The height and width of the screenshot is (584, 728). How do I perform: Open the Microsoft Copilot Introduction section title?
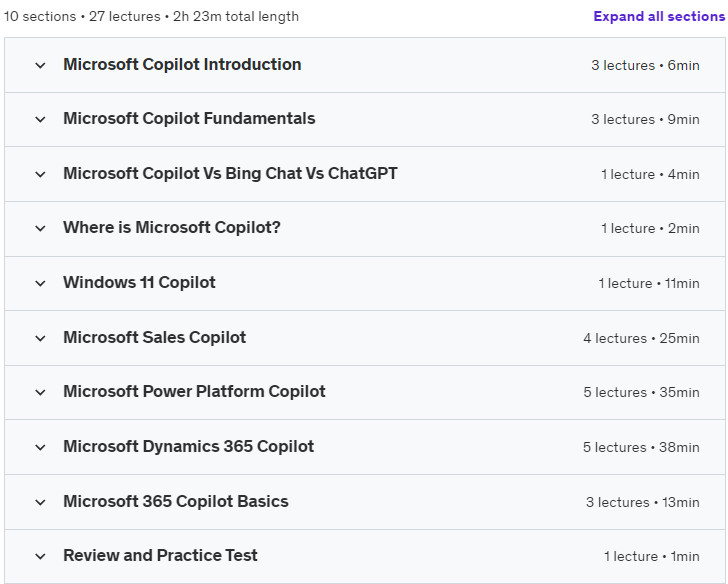(182, 65)
